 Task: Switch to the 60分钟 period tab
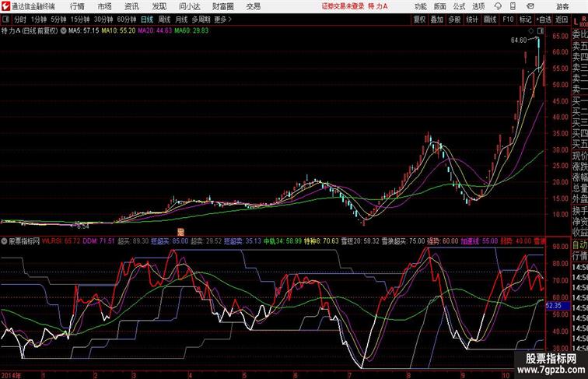click(x=127, y=19)
